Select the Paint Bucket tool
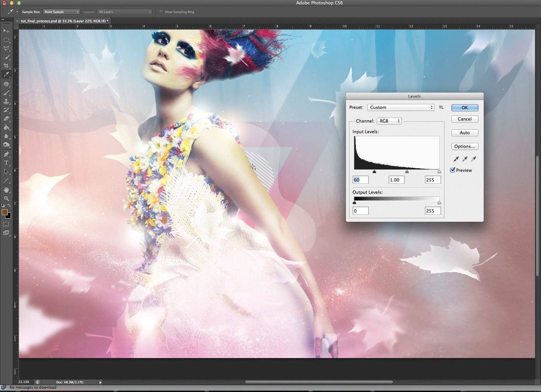Viewport: 541px width, 392px height. (x=6, y=127)
